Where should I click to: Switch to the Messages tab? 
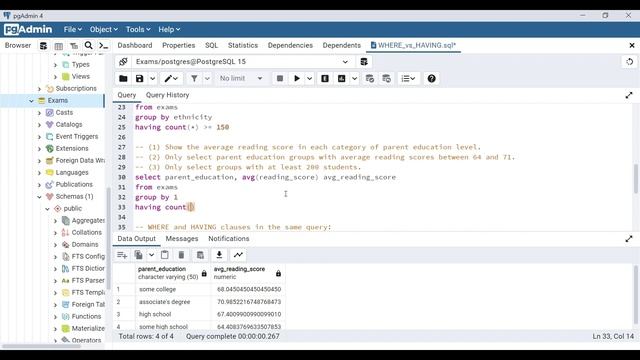(x=182, y=239)
